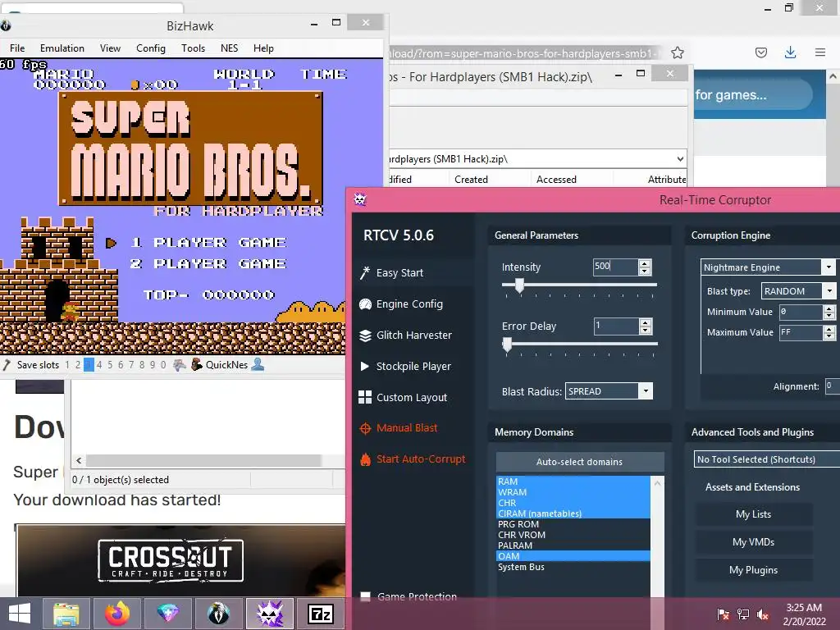Open BizHawk File menu

17,48
